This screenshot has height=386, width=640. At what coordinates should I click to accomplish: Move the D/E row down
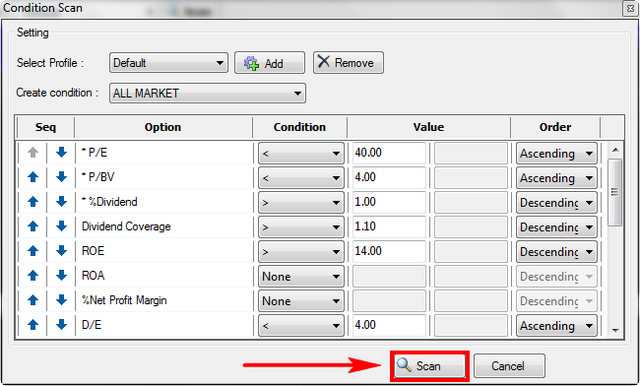[61, 325]
